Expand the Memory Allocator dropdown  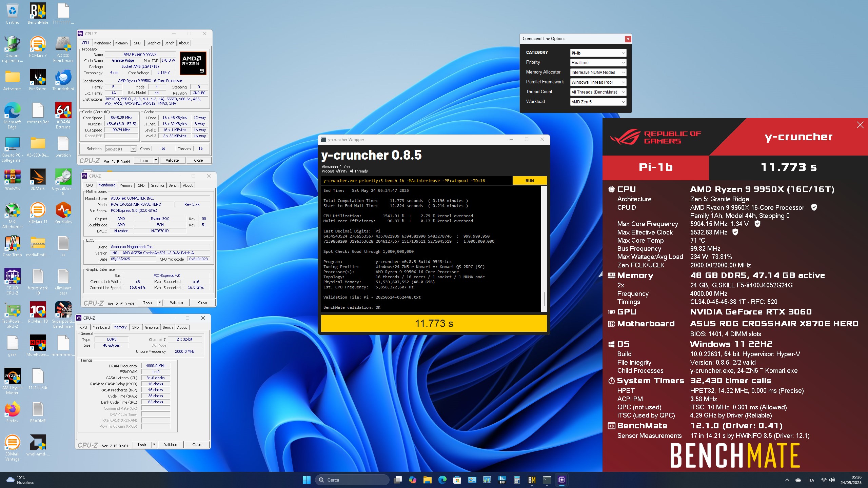pyautogui.click(x=598, y=73)
